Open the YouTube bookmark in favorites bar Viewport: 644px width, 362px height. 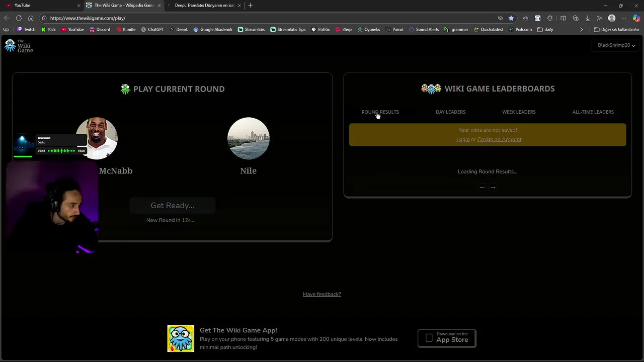point(72,30)
